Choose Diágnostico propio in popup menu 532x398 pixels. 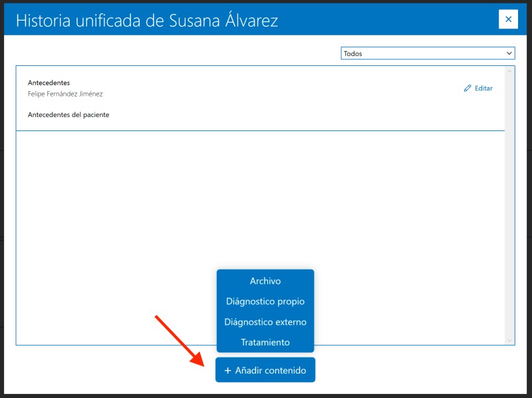265,301
